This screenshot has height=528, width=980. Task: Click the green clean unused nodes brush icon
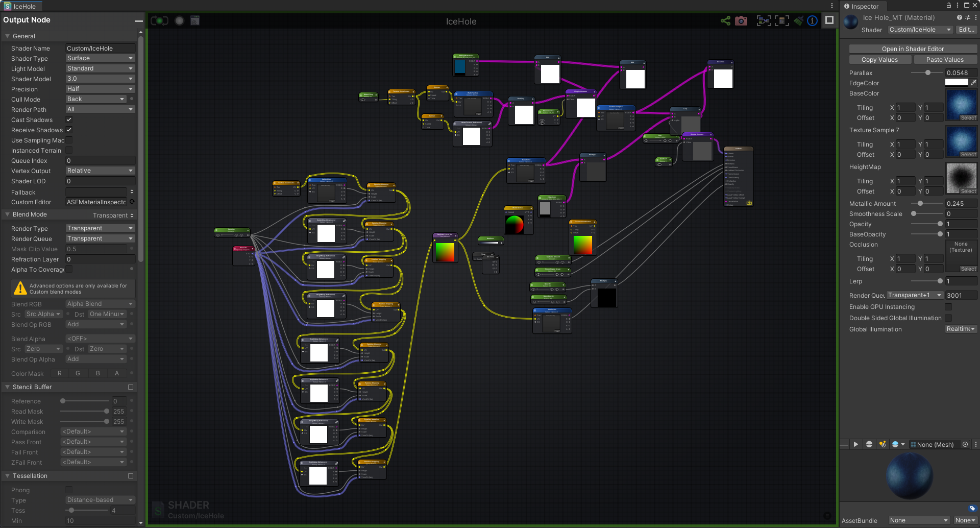[798, 21]
